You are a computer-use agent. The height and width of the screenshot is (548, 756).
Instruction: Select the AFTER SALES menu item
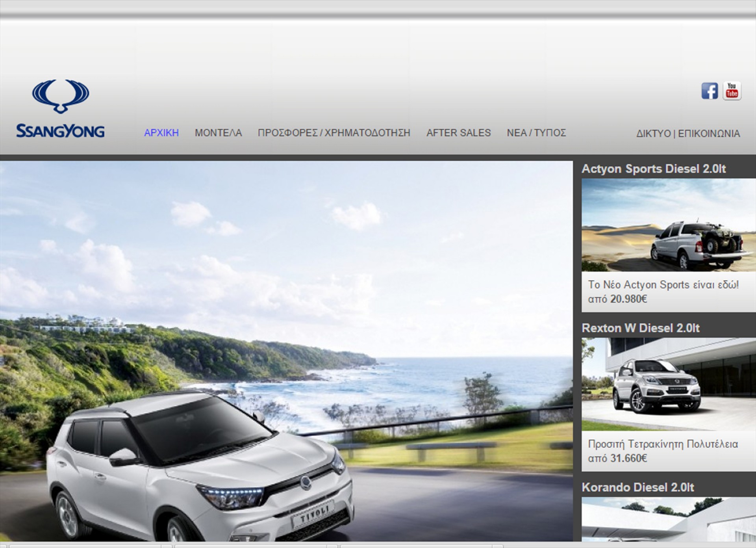coord(458,133)
